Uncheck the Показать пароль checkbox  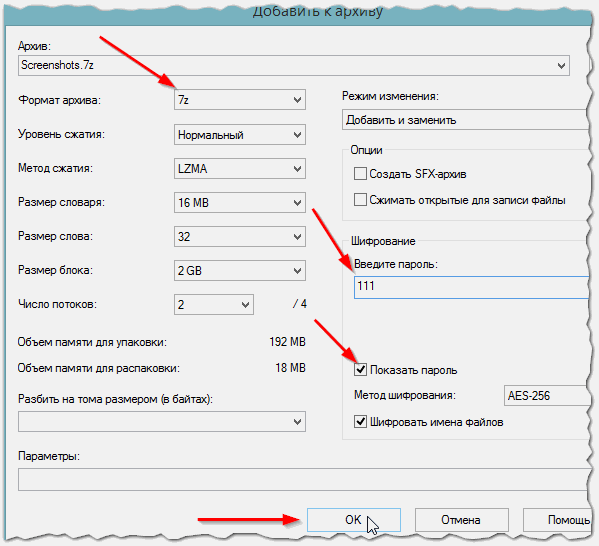click(360, 369)
